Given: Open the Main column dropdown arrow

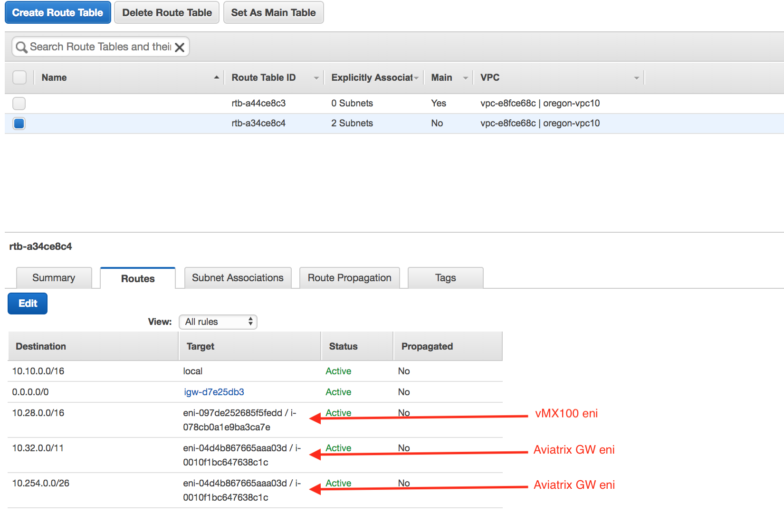Looking at the screenshot, I should pyautogui.click(x=466, y=78).
